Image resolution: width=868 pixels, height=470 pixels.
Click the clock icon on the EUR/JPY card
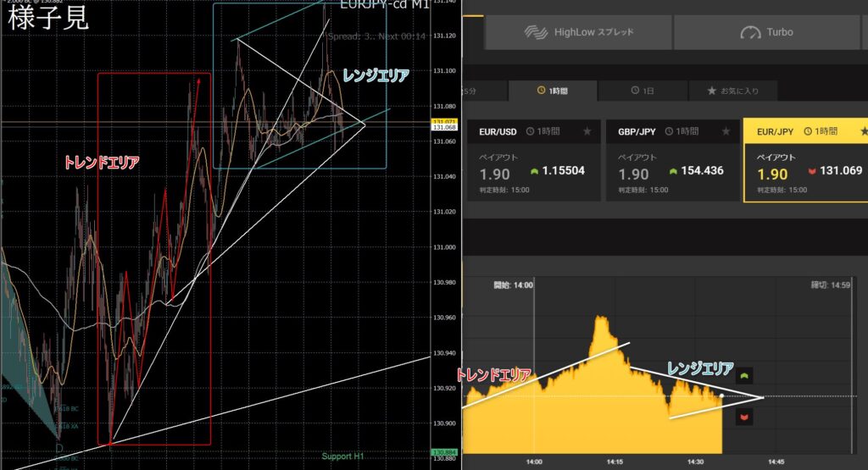[808, 131]
